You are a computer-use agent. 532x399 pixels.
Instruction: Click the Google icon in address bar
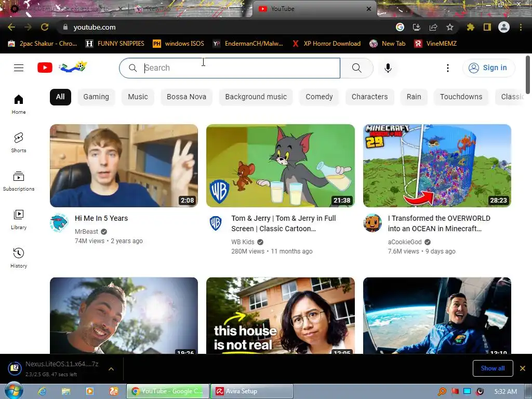(400, 27)
